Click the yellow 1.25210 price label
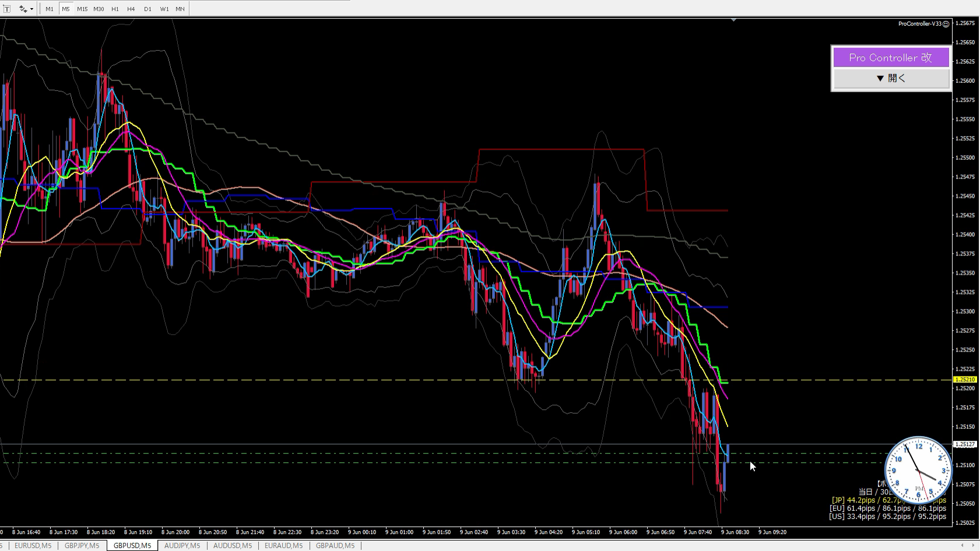Viewport: 980px width, 551px height. [965, 380]
